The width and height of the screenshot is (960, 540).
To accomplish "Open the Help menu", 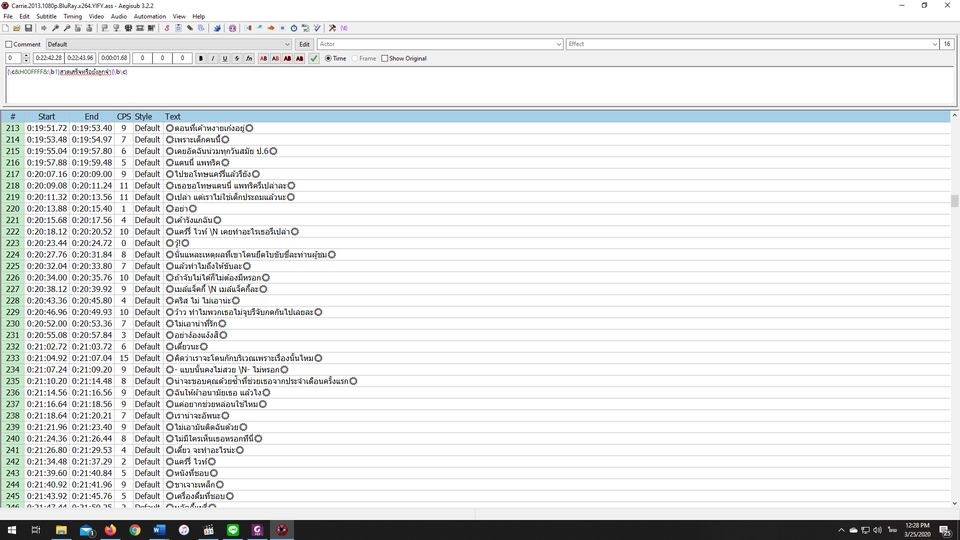I will click(x=198, y=17).
